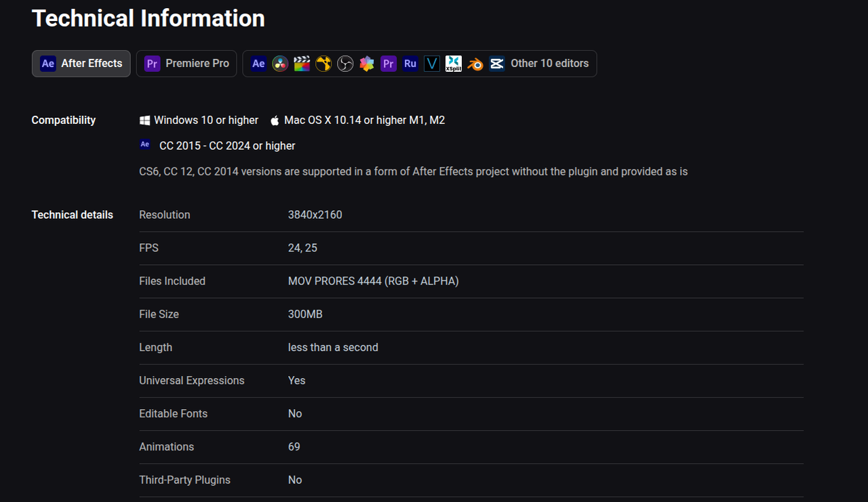Click the Length row label
Screen dimensions: 868x502
click(156, 348)
